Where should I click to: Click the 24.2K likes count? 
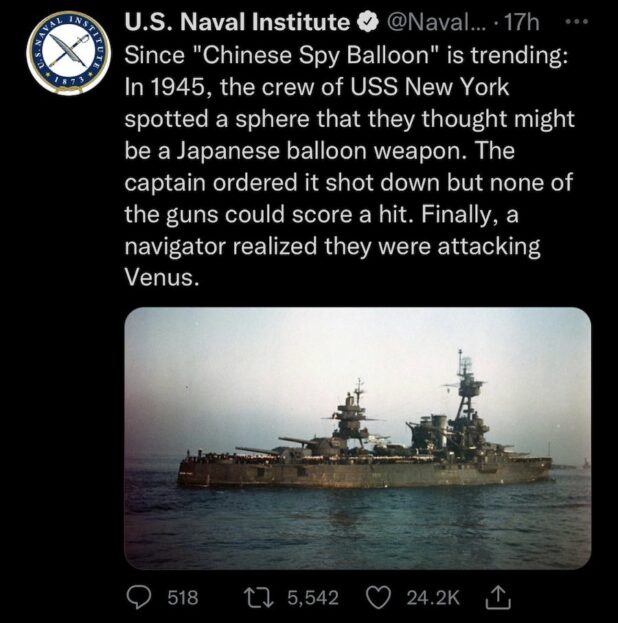pos(432,598)
